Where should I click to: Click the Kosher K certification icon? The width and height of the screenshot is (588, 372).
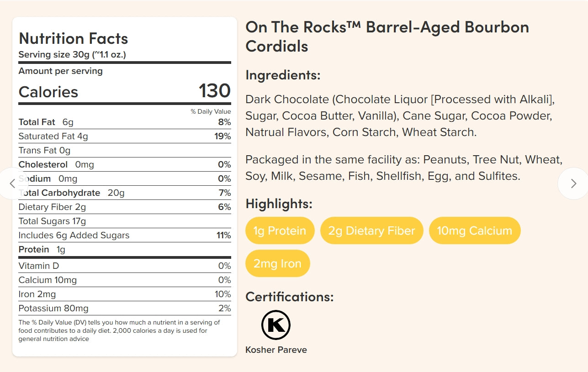276,325
